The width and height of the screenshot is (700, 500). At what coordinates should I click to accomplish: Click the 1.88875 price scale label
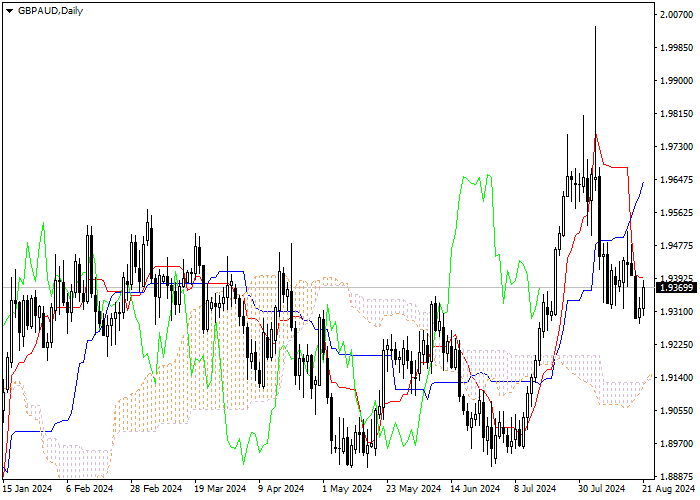(677, 476)
